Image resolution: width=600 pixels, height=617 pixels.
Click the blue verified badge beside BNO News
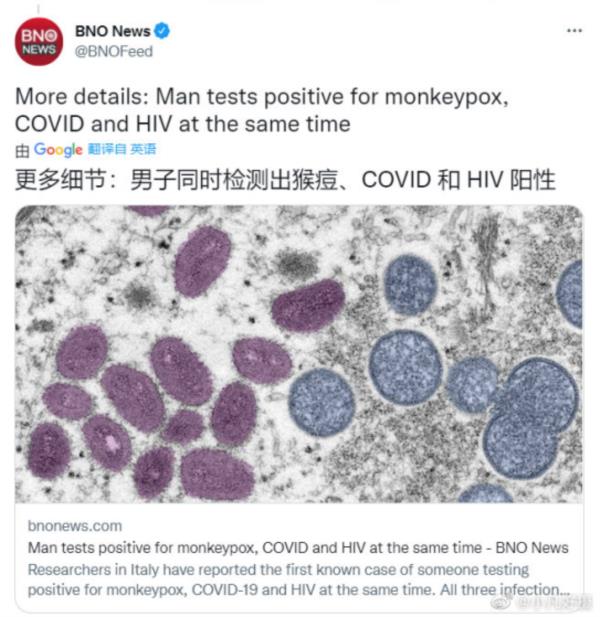click(162, 32)
